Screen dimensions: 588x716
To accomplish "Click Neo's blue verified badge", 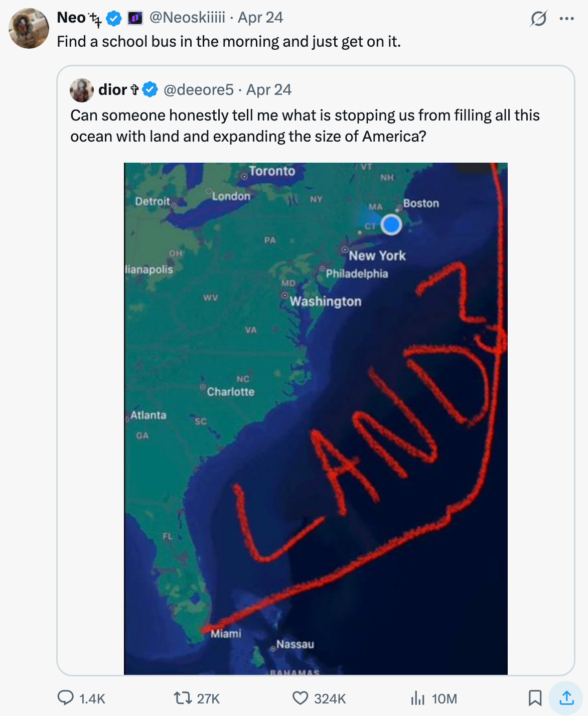I will (x=114, y=19).
